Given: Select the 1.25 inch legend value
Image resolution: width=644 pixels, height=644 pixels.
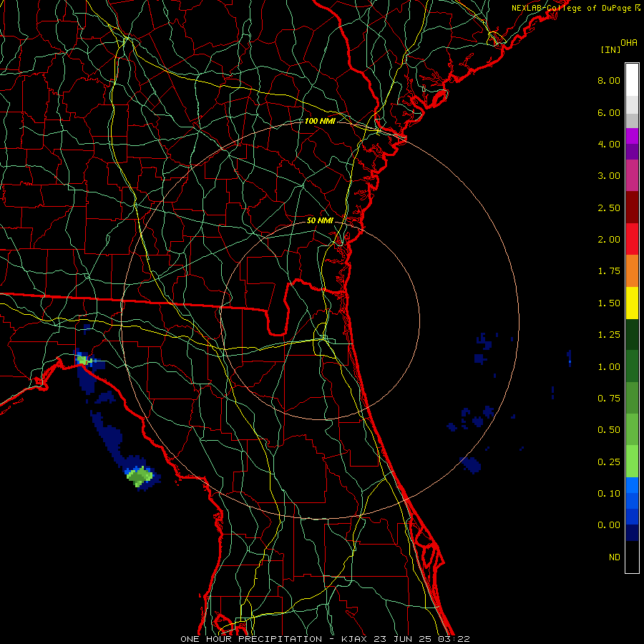Looking at the screenshot, I should 609,335.
